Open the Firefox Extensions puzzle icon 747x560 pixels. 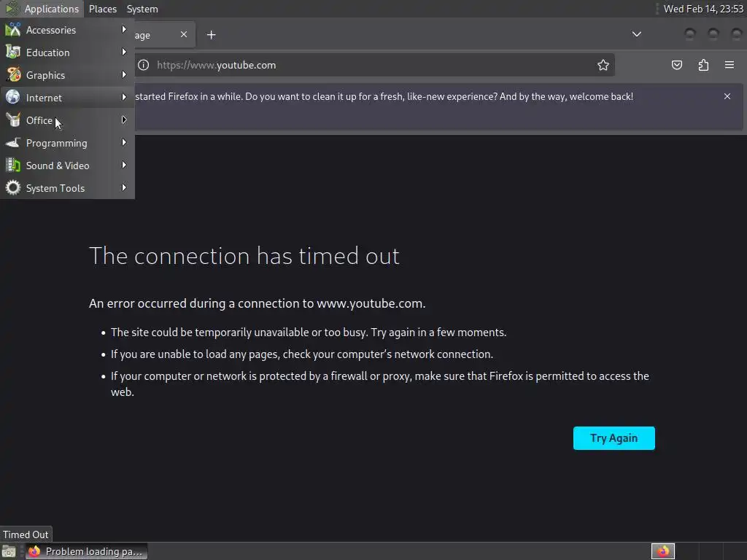click(x=703, y=65)
